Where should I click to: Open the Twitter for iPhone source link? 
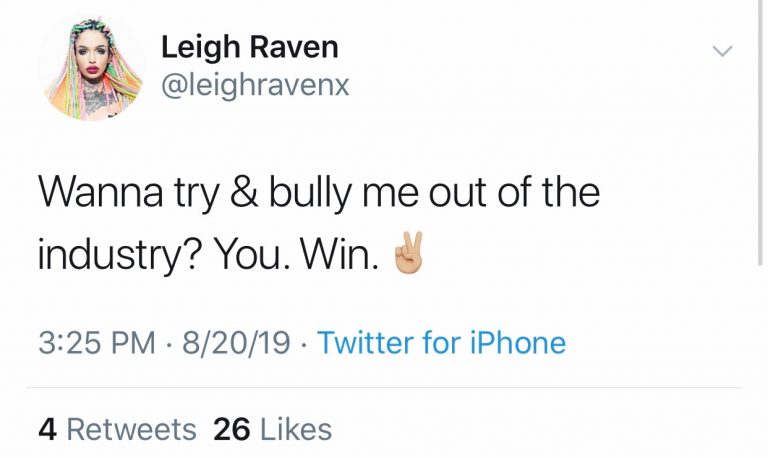point(441,343)
